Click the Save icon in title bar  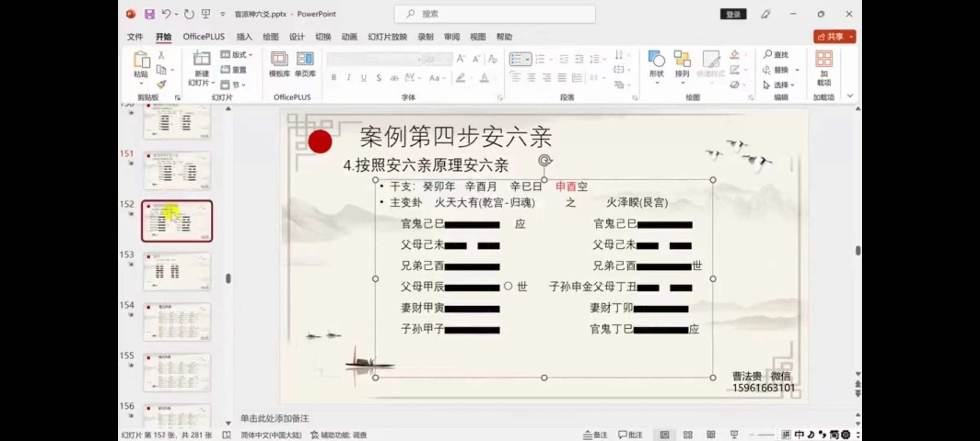[x=149, y=14]
